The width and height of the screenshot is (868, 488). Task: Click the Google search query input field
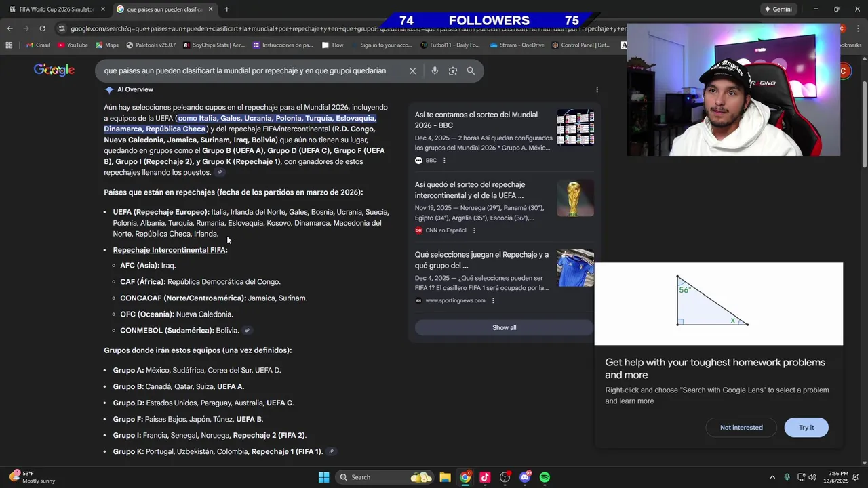[245, 70]
